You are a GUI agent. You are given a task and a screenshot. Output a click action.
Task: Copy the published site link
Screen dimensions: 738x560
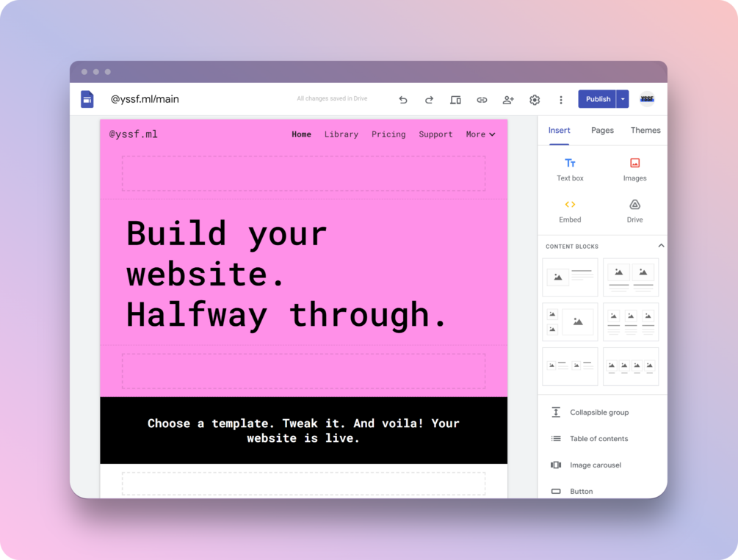[482, 99]
